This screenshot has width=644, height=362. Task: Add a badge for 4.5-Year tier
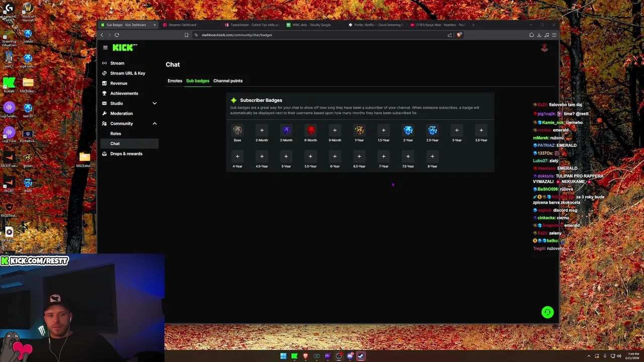262,156
